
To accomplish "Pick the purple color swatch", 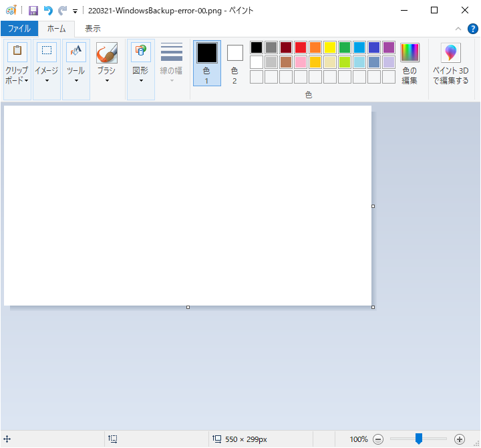I will [389, 47].
